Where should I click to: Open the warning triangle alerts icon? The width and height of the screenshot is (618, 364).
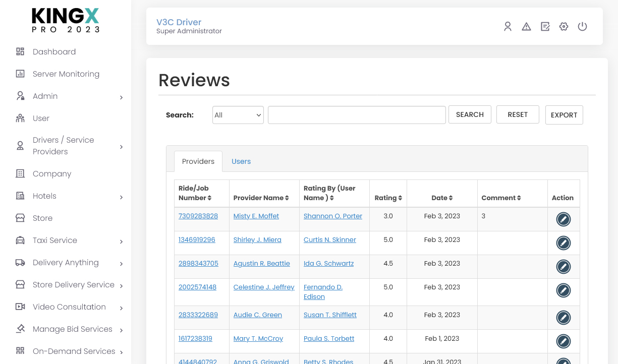(526, 27)
